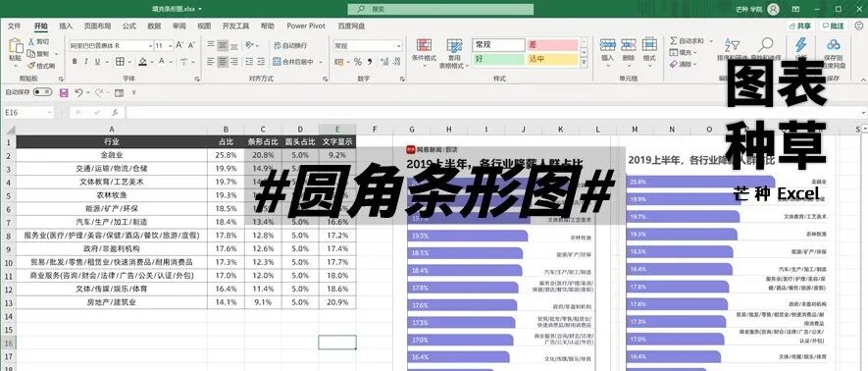Open the Formulas (公式) tab
868x371 pixels.
[x=129, y=26]
